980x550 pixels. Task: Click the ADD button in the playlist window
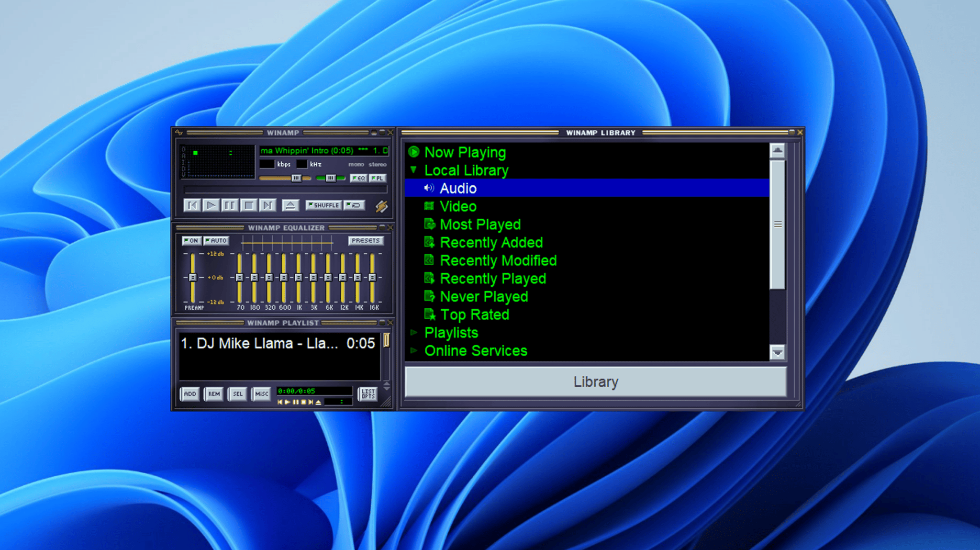click(189, 393)
